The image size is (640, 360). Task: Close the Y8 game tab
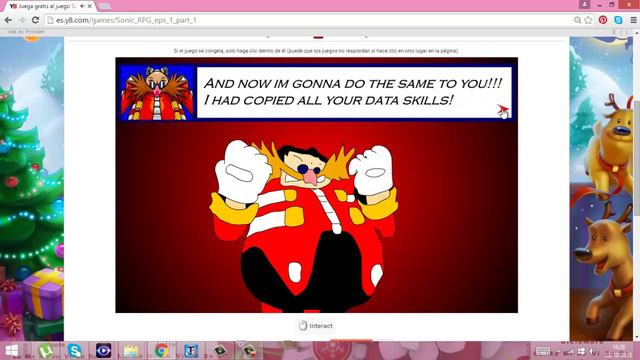90,6
